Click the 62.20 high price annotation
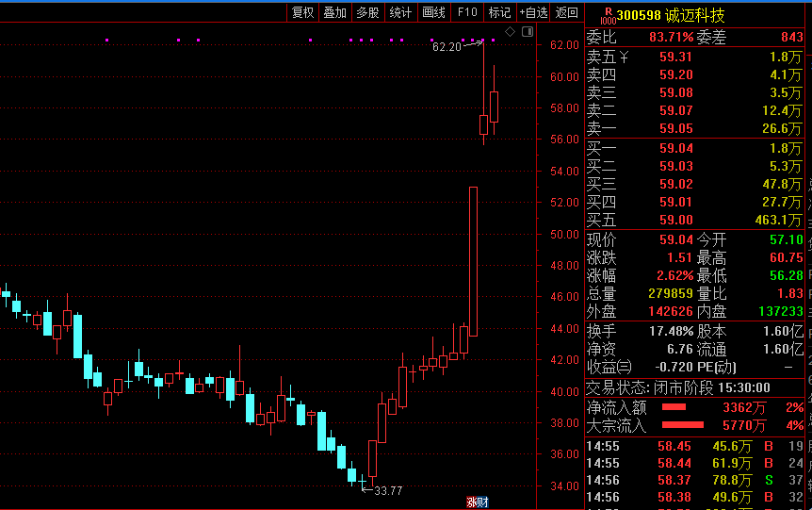 [447, 47]
